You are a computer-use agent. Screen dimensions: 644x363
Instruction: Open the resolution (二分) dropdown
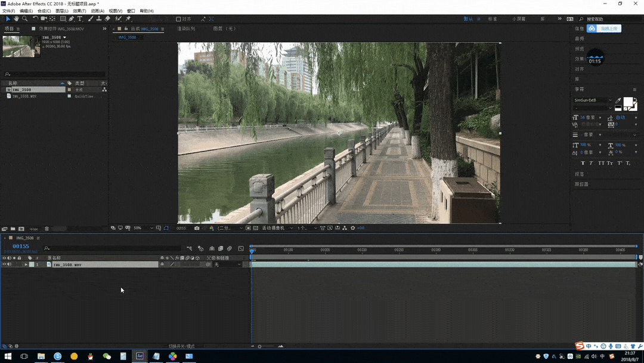click(230, 227)
